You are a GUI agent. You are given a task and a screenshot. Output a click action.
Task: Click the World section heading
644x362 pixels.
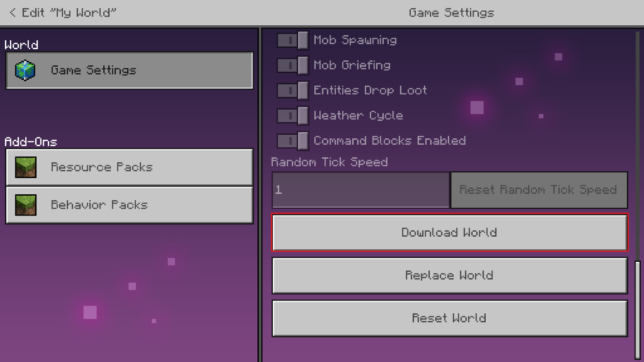[x=21, y=45]
